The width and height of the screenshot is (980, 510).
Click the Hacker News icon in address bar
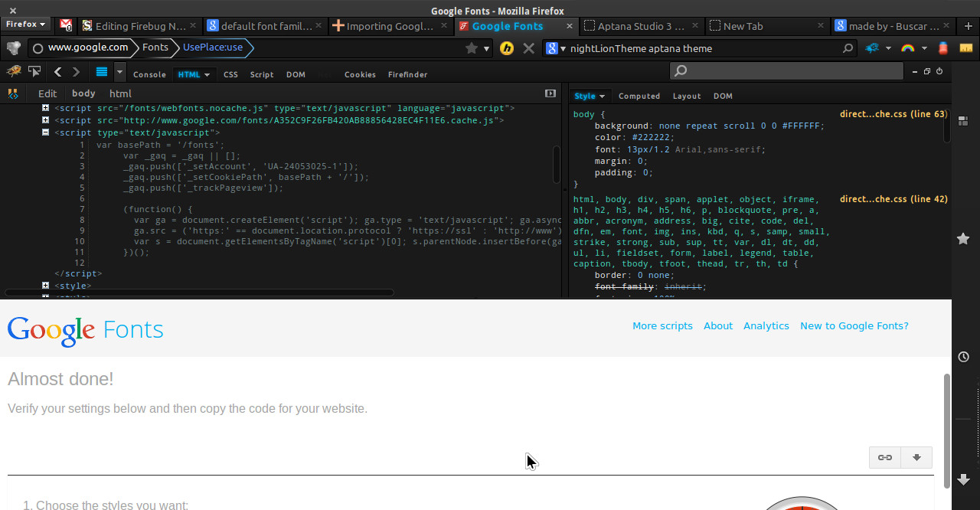coord(506,47)
